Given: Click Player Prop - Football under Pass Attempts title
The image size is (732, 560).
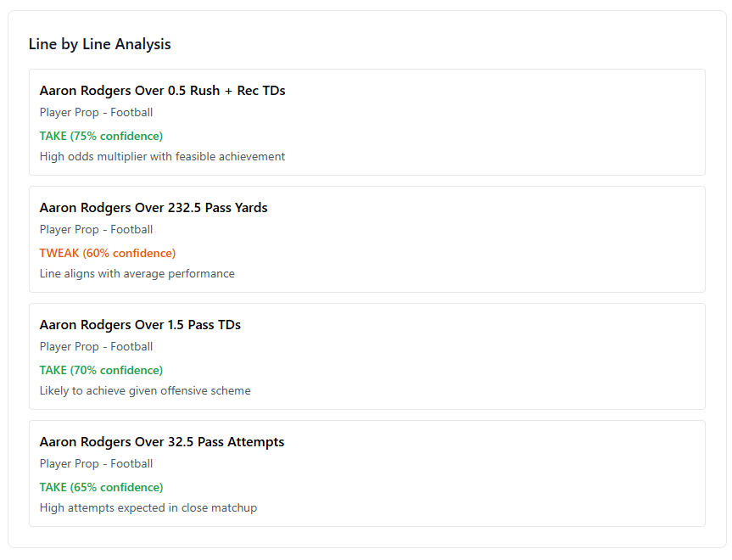Looking at the screenshot, I should click(x=96, y=463).
